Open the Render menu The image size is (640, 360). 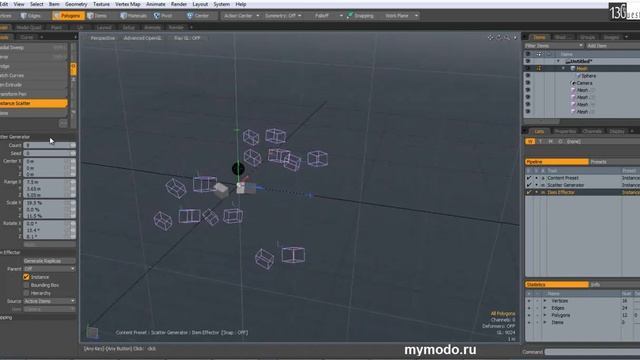[x=179, y=4]
